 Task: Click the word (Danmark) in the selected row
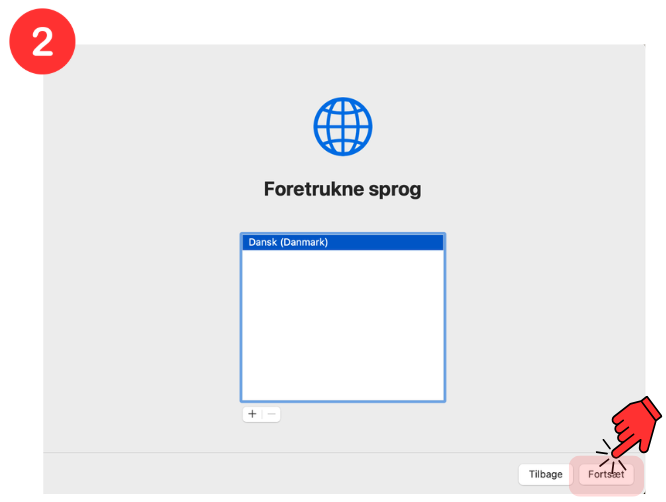pos(304,242)
